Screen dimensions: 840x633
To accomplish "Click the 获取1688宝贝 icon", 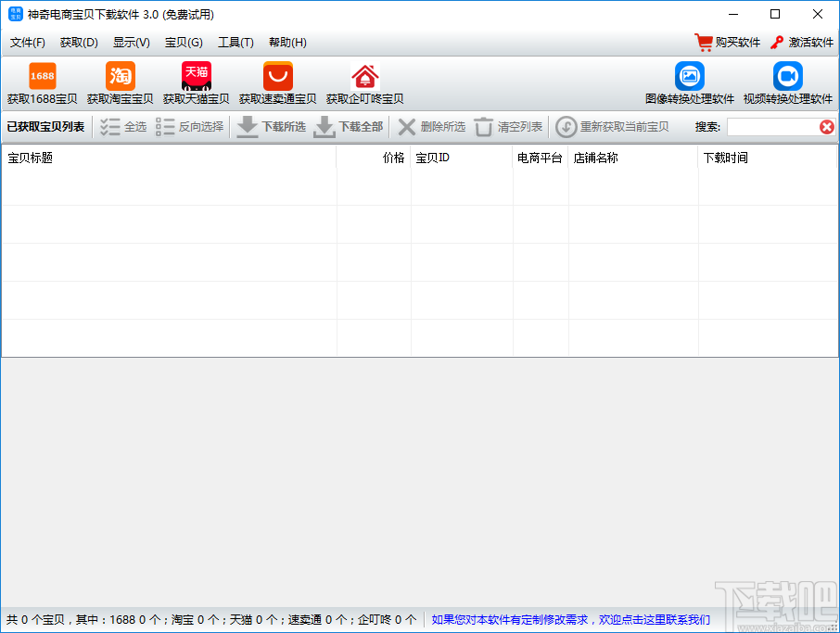I will [x=43, y=76].
